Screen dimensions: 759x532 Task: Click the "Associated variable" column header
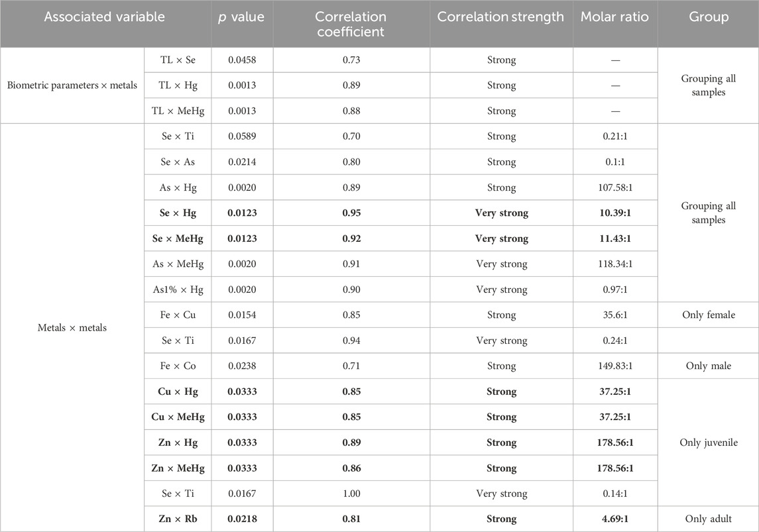(104, 17)
